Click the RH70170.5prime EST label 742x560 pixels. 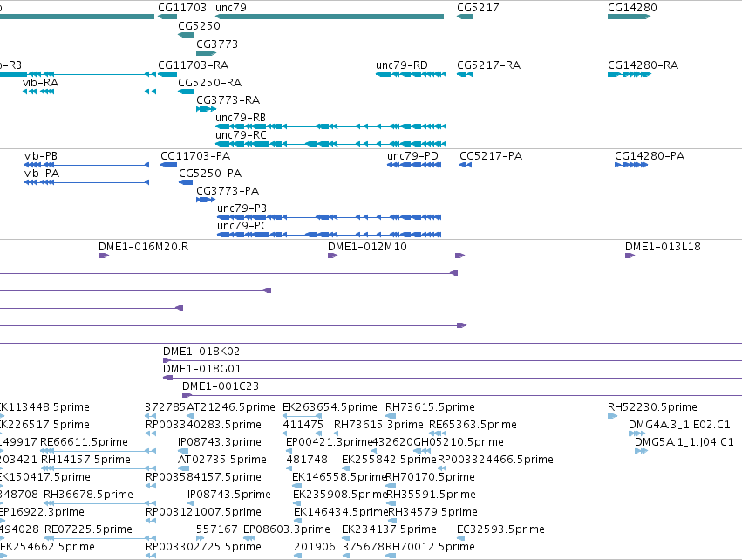pyautogui.click(x=430, y=477)
